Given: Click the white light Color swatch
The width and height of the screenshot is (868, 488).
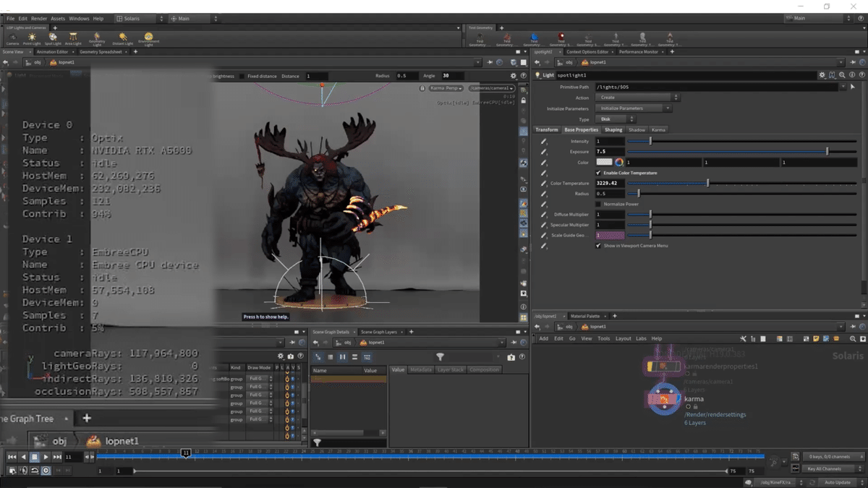Looking at the screenshot, I should (604, 163).
